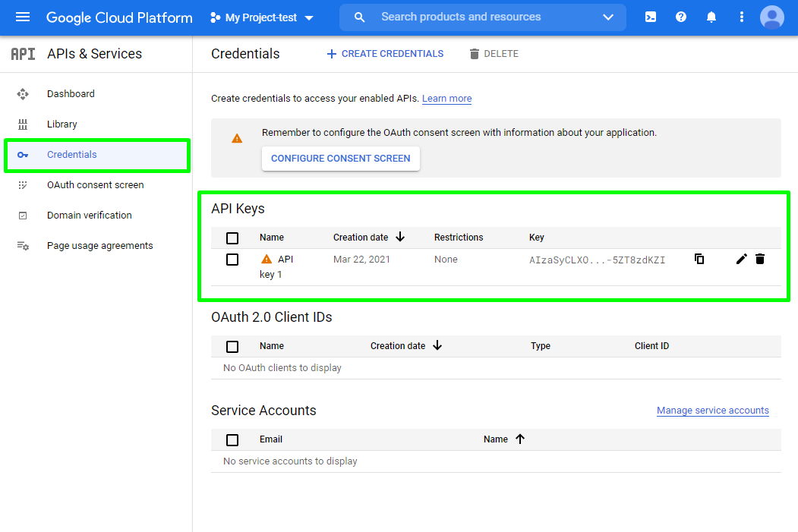
Task: Copy the API key with the copy icon
Action: click(x=699, y=260)
